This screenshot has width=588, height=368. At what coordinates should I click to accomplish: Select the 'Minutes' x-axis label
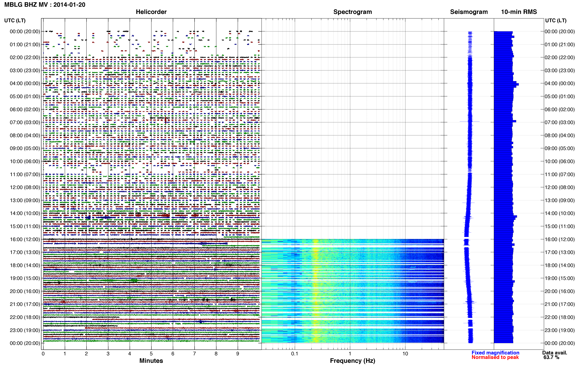[151, 361]
